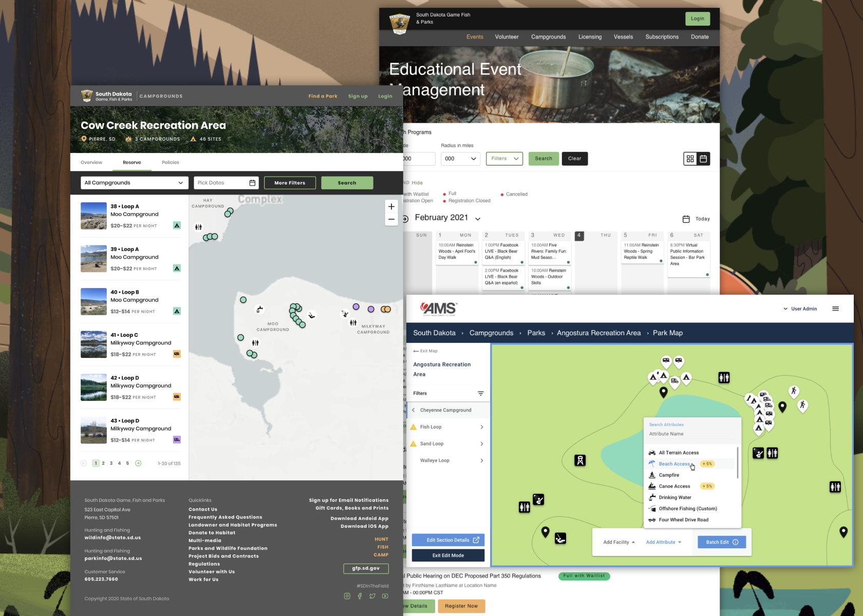Viewport: 863px width, 616px height.
Task: Click RV icon for site 41 Loop C
Action: (x=177, y=354)
